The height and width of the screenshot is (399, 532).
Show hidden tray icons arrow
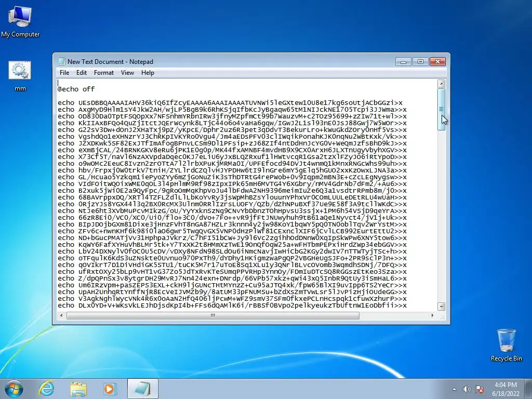[x=454, y=389]
